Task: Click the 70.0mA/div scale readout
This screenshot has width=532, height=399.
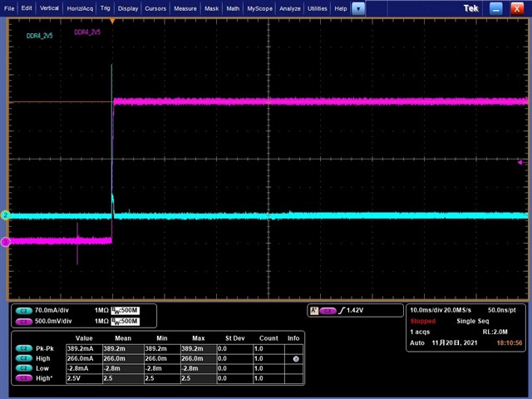Action: [52, 310]
